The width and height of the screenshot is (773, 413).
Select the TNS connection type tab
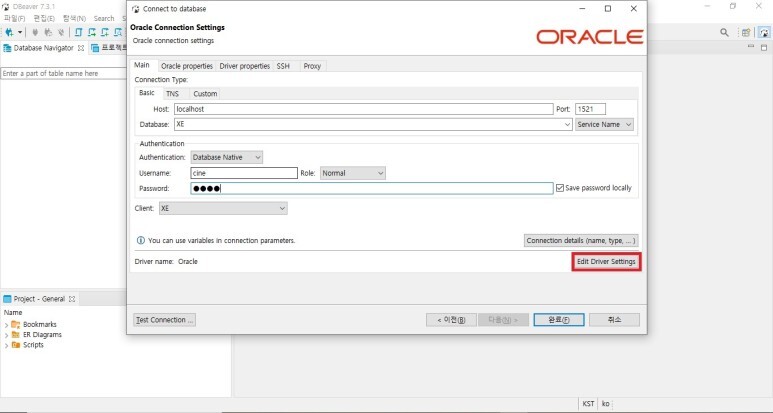[x=173, y=94]
